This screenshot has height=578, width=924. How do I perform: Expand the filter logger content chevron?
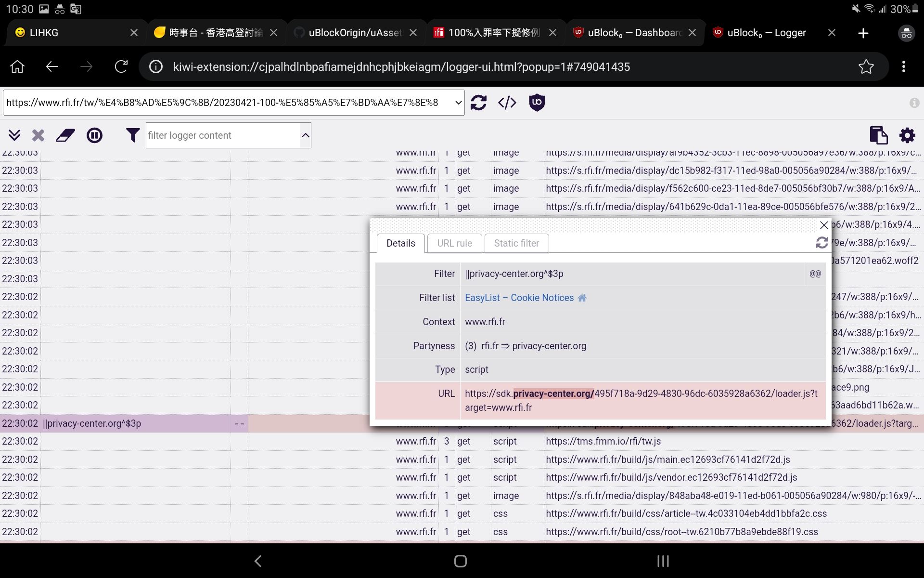(x=305, y=135)
